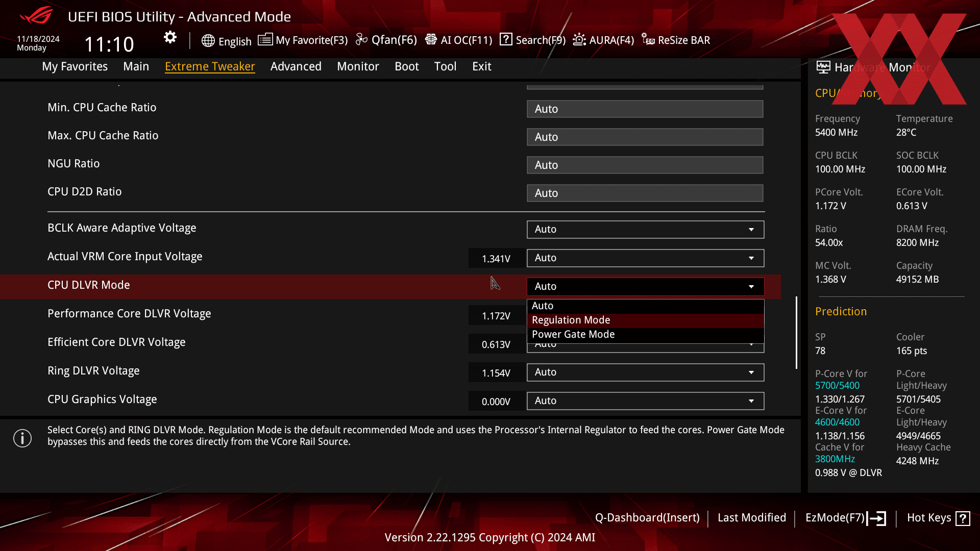The width and height of the screenshot is (980, 551).
Task: Click the 1.341V VRM voltage readout
Action: (496, 259)
